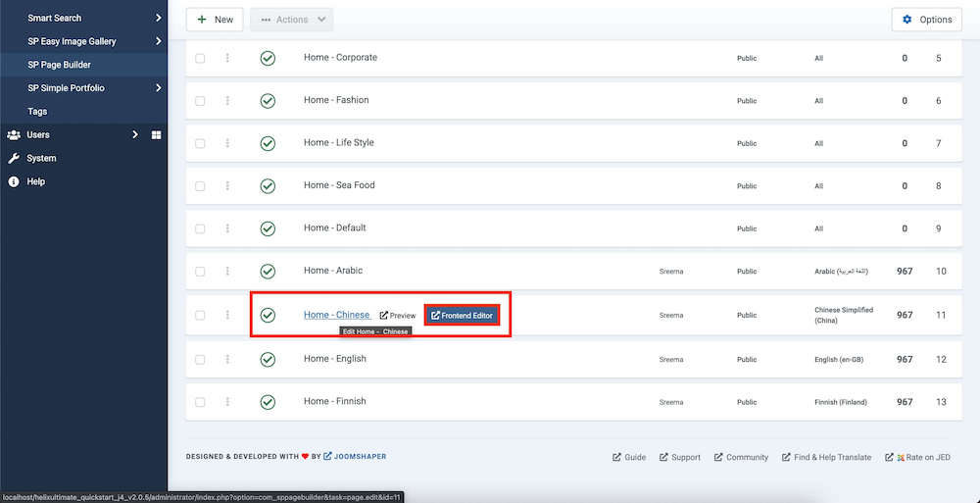Create a new page with New

click(215, 20)
